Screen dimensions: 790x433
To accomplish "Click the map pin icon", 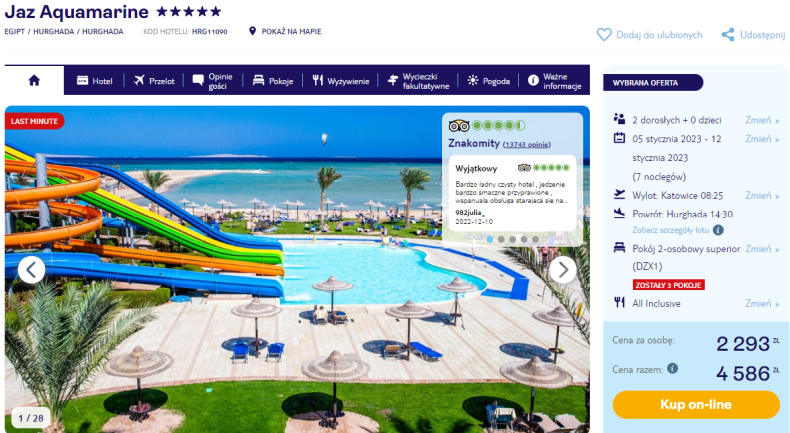I will point(252,31).
